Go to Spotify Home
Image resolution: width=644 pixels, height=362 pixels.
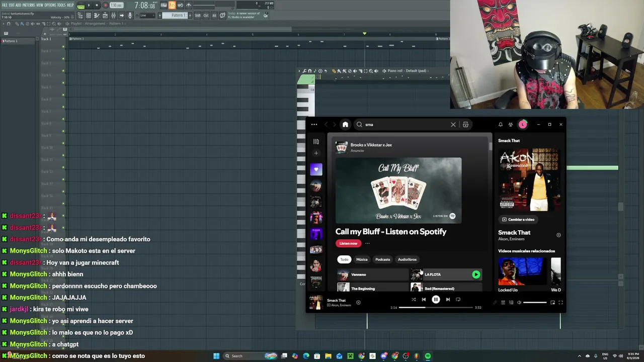click(x=345, y=125)
